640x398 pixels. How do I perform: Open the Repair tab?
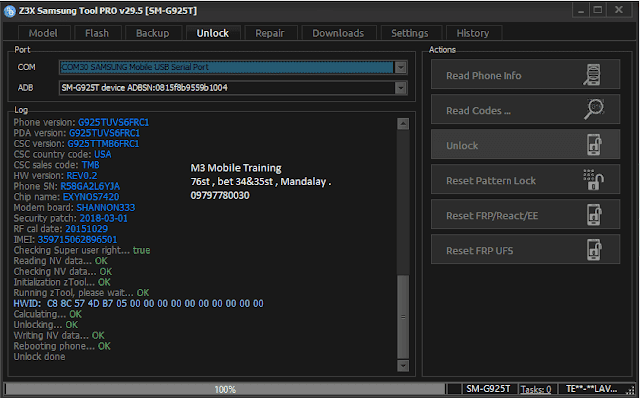[x=270, y=33]
